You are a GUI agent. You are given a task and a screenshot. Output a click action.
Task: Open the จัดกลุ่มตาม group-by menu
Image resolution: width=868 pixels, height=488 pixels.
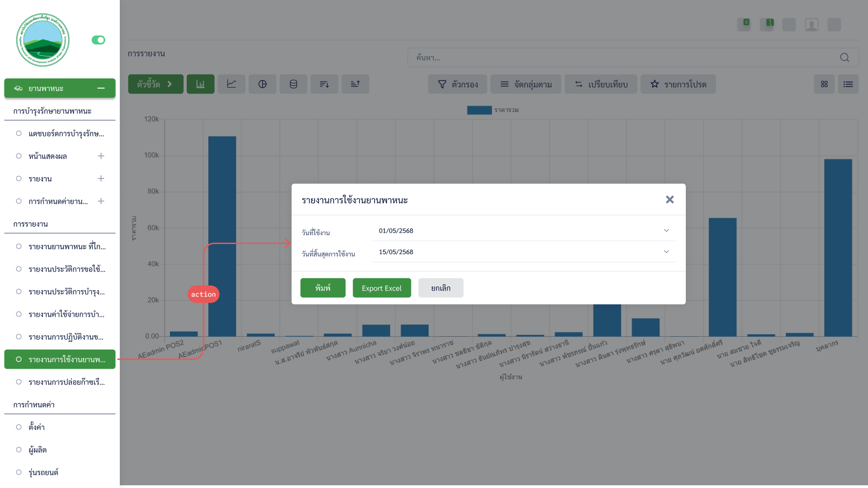526,84
